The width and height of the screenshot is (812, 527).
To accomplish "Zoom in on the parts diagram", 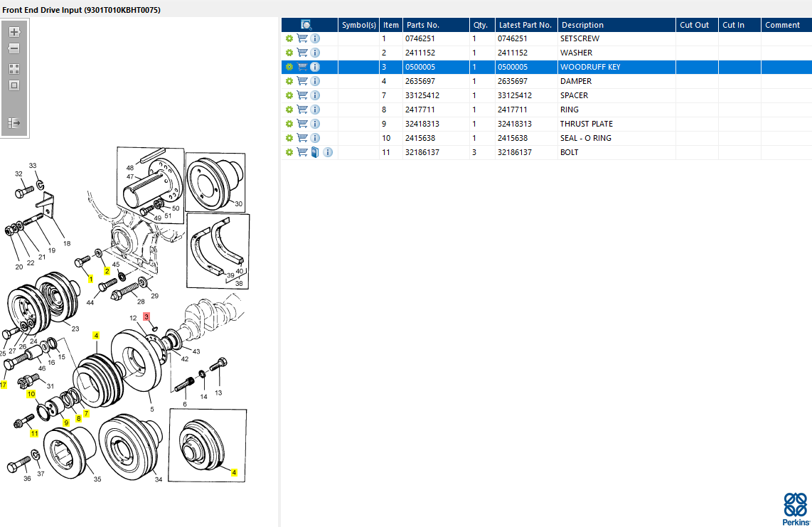I will point(14,31).
